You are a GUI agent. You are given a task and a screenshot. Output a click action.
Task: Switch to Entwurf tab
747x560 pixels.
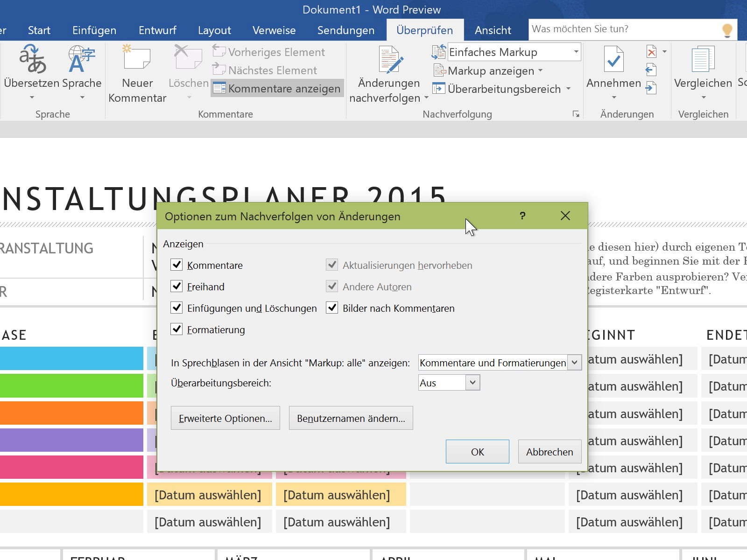coord(157,30)
